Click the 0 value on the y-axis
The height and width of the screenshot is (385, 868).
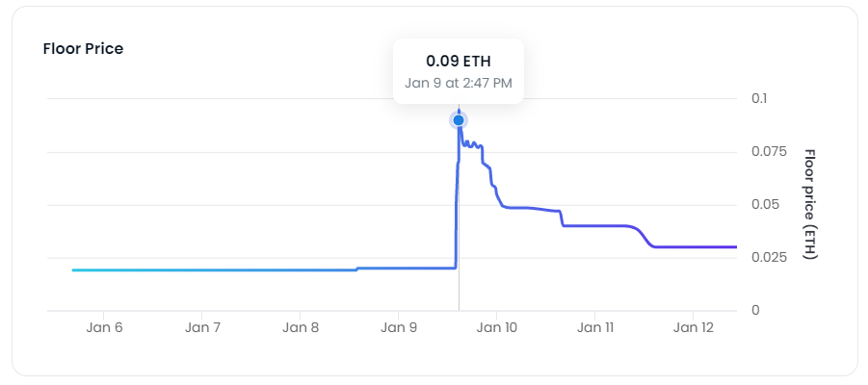pyautogui.click(x=756, y=311)
